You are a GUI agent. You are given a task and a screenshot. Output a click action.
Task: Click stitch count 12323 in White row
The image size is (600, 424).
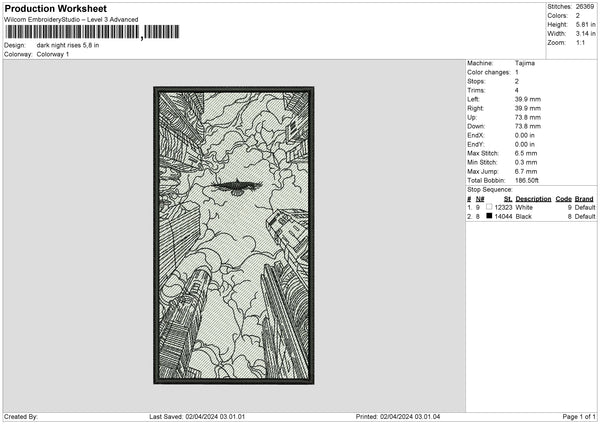click(503, 207)
